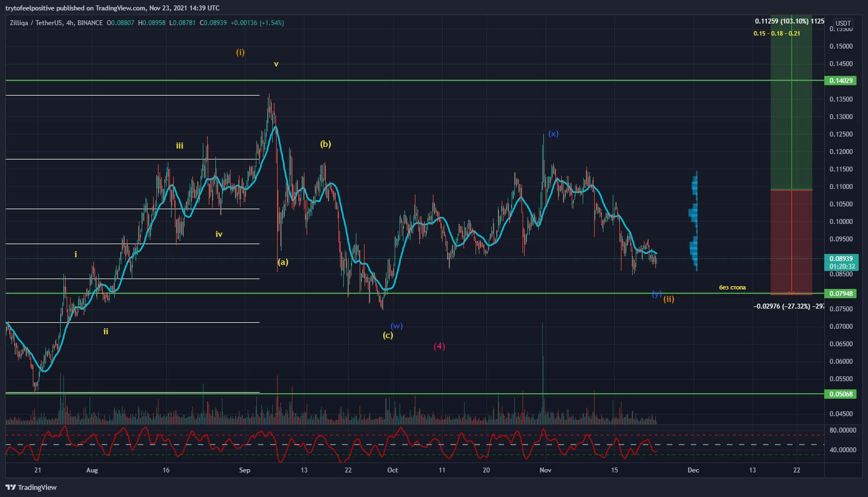Click the orange (ii) wave label
The width and height of the screenshot is (868, 497).
pyautogui.click(x=669, y=299)
